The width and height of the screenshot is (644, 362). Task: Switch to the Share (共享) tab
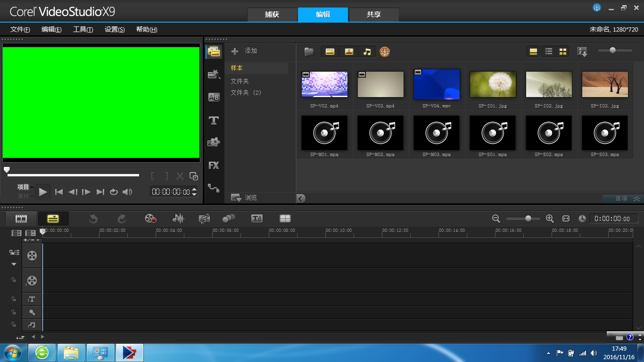pyautogui.click(x=374, y=15)
